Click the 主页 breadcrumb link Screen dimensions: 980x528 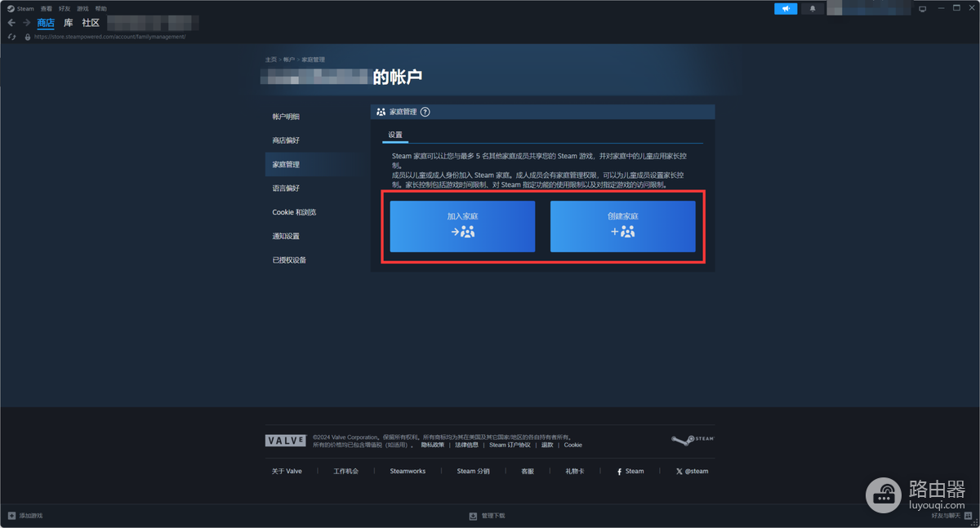[x=270, y=60]
